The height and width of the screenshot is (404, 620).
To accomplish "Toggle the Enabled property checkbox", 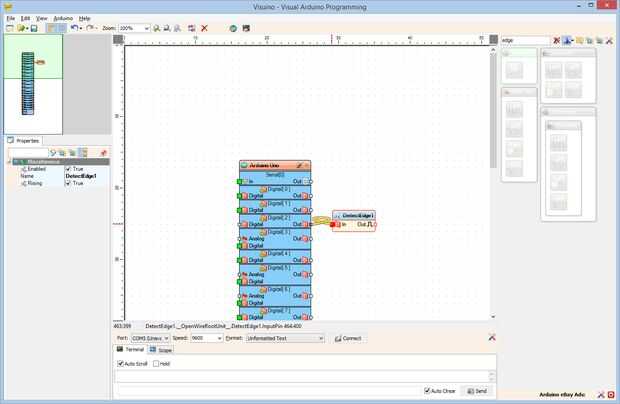I will tap(68, 169).
